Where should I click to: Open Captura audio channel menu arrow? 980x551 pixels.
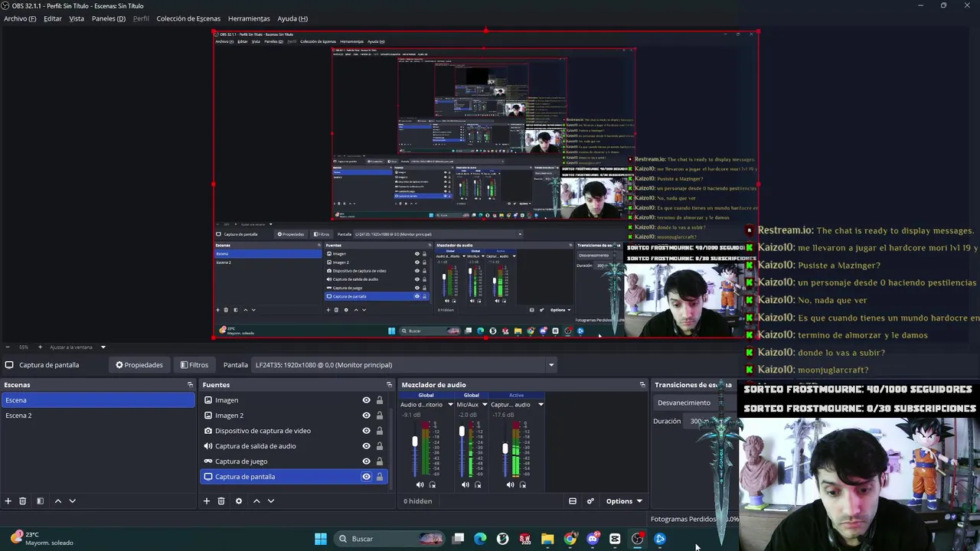(x=540, y=405)
